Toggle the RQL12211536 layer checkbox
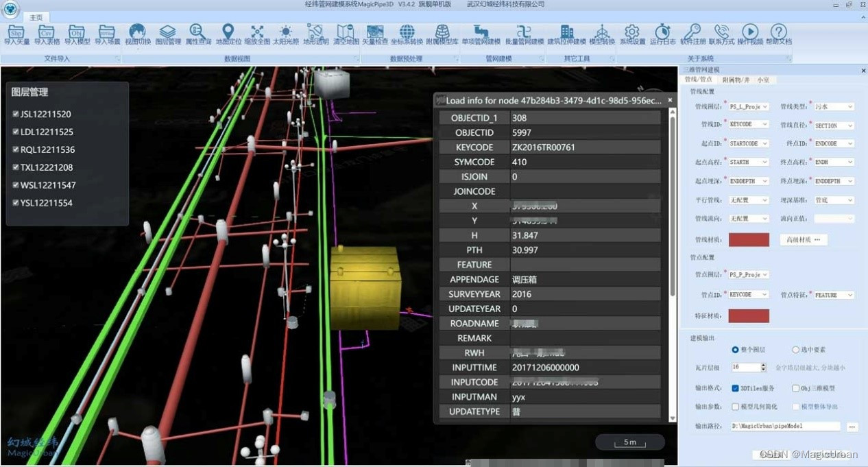 point(16,149)
